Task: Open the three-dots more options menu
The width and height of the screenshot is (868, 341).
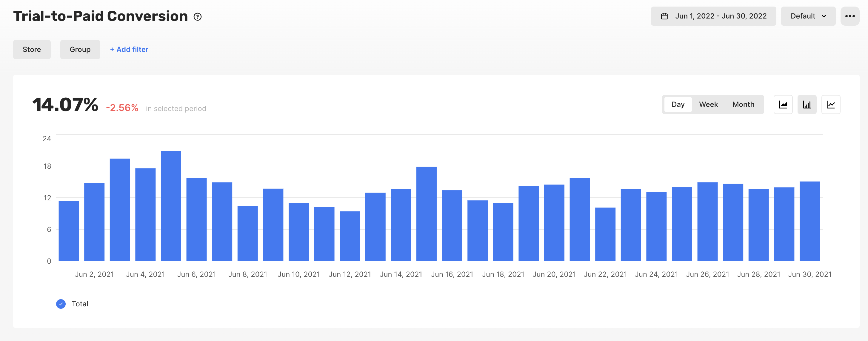Action: pos(849,16)
